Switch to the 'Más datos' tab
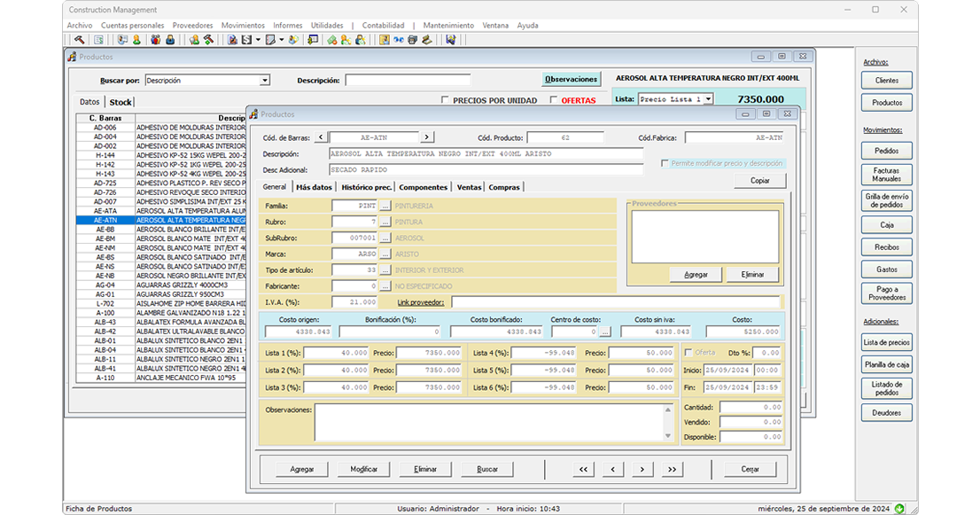The height and width of the screenshot is (515, 980). (x=314, y=187)
